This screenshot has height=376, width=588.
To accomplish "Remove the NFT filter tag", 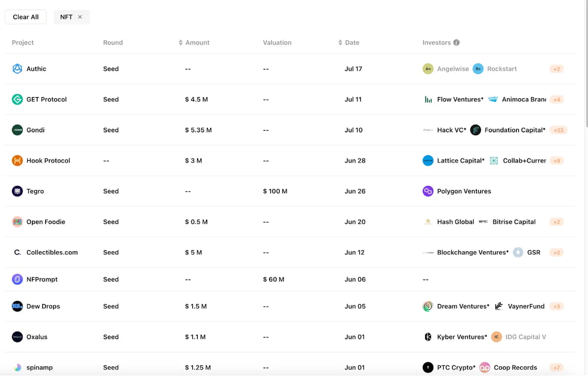I will 80,17.
